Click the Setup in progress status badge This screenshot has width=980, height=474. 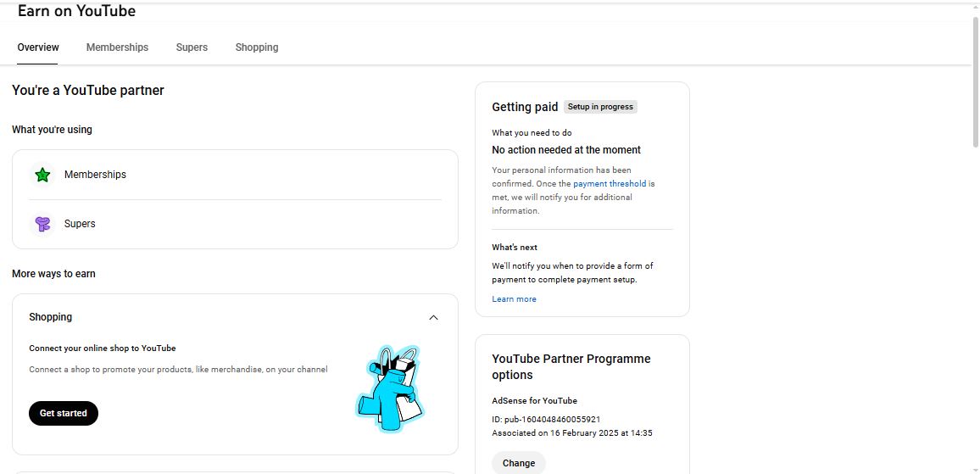click(600, 107)
